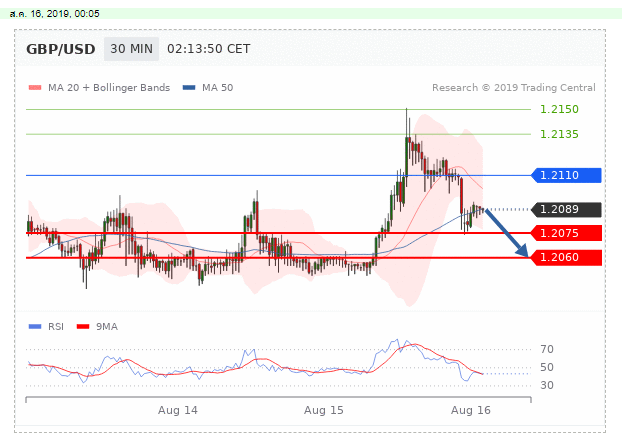Click the MA 20 + Bollinger Bands label
This screenshot has height=448, width=622.
coord(109,88)
